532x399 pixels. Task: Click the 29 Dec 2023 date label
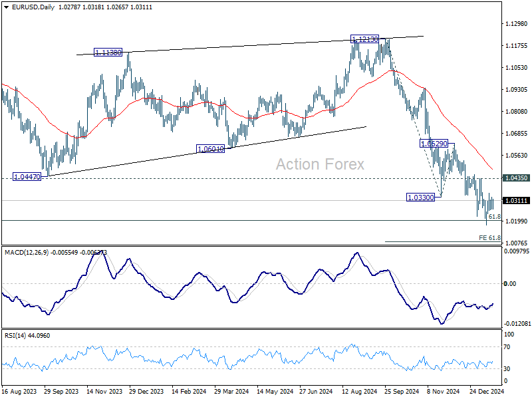click(146, 391)
